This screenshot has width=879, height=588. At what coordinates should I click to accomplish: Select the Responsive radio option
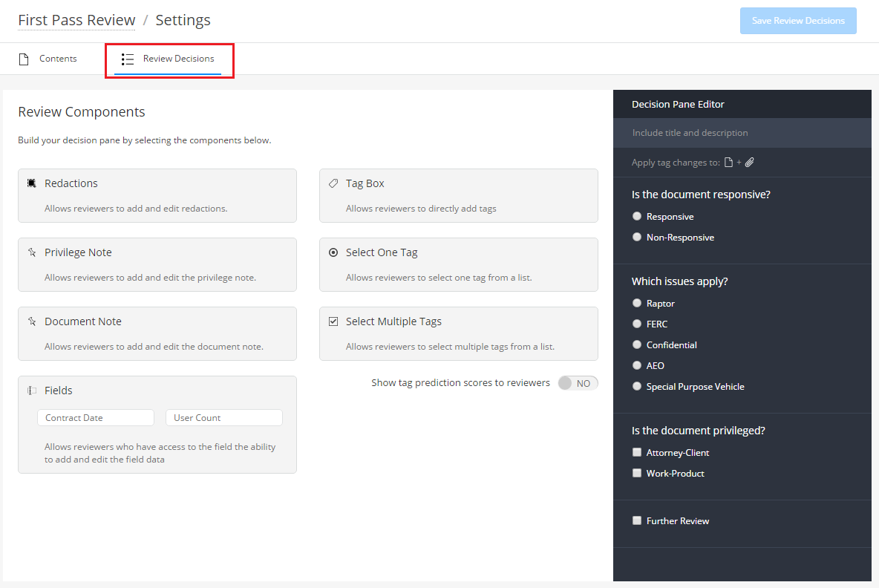637,216
